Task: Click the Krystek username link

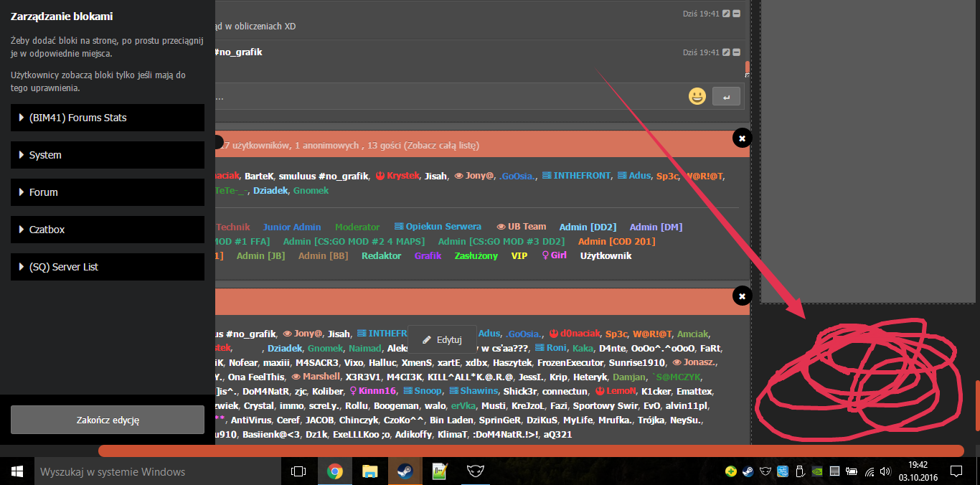Action: 402,176
